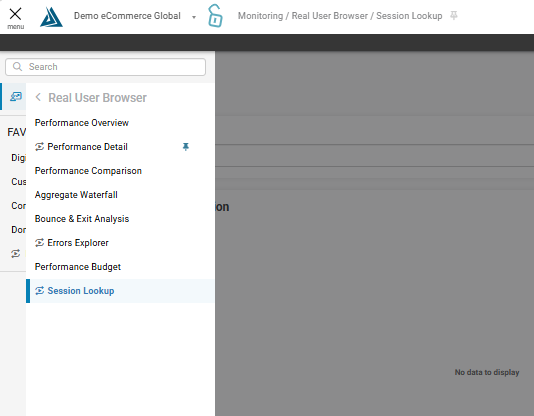This screenshot has height=416, width=534.
Task: Click the Errors Explorer icon
Action: 40,243
